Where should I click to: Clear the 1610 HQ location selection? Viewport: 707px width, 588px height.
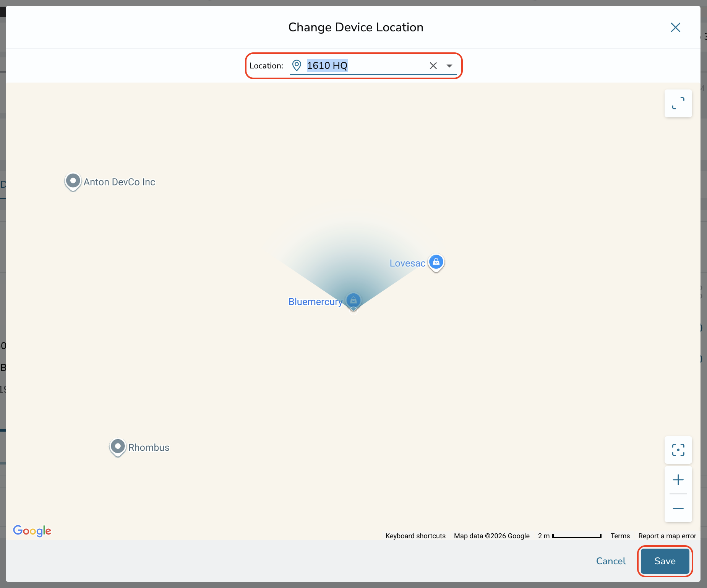point(433,66)
